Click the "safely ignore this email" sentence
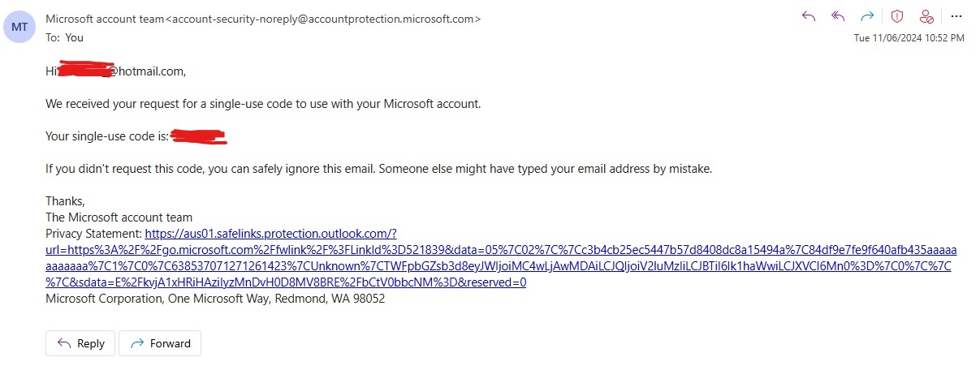 point(378,169)
